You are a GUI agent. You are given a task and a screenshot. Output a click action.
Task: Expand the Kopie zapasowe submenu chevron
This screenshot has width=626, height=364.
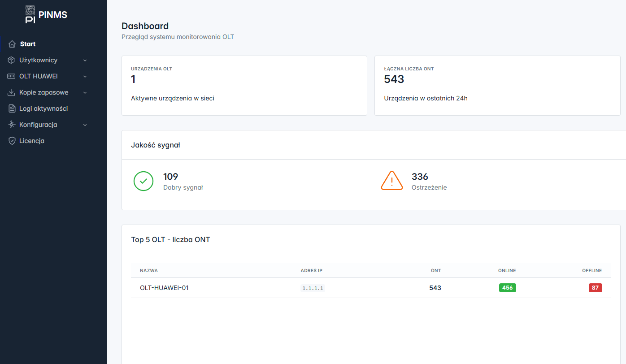85,93
